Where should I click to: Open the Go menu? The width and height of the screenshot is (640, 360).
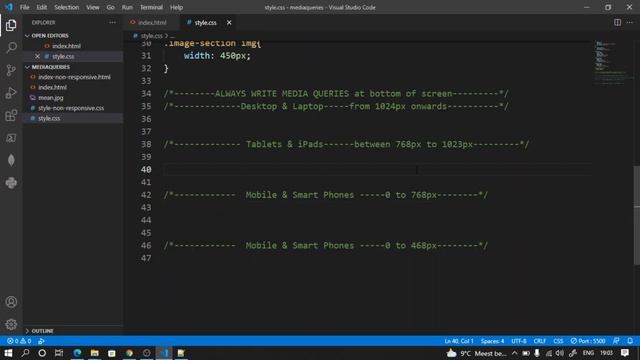110,7
